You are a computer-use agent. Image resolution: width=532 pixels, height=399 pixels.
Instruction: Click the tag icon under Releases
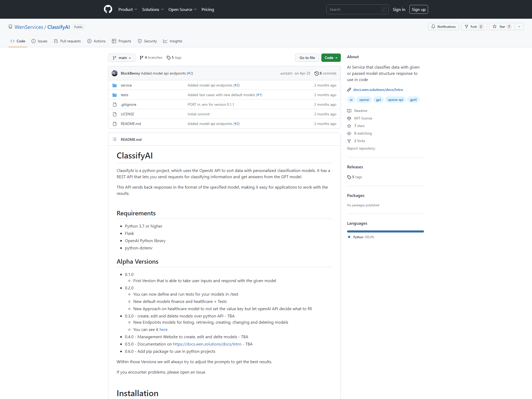349,177
